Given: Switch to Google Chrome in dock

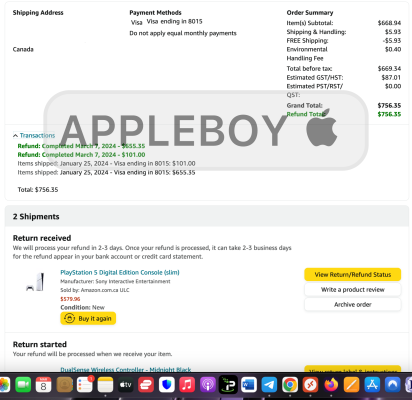Looking at the screenshot, I should point(290,385).
